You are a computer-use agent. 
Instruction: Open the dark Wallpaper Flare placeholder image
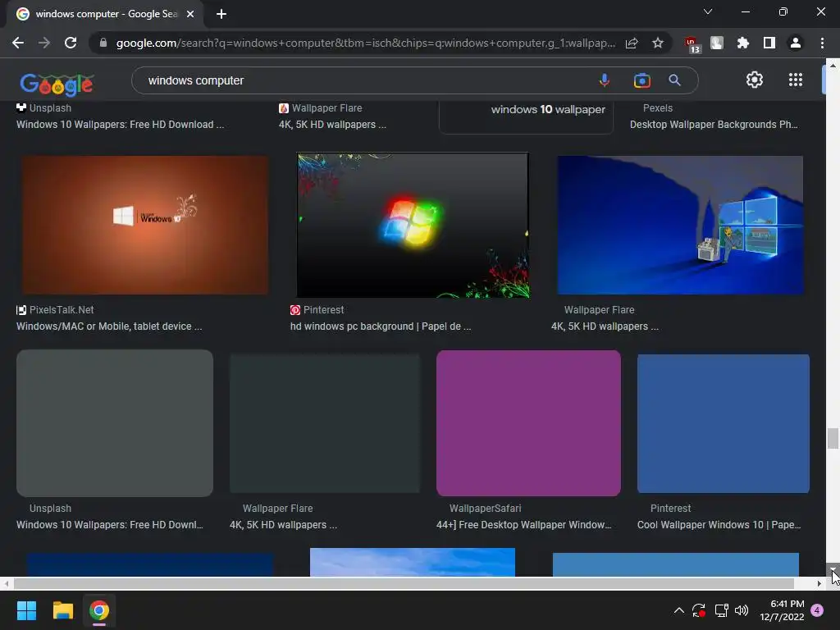click(x=325, y=423)
